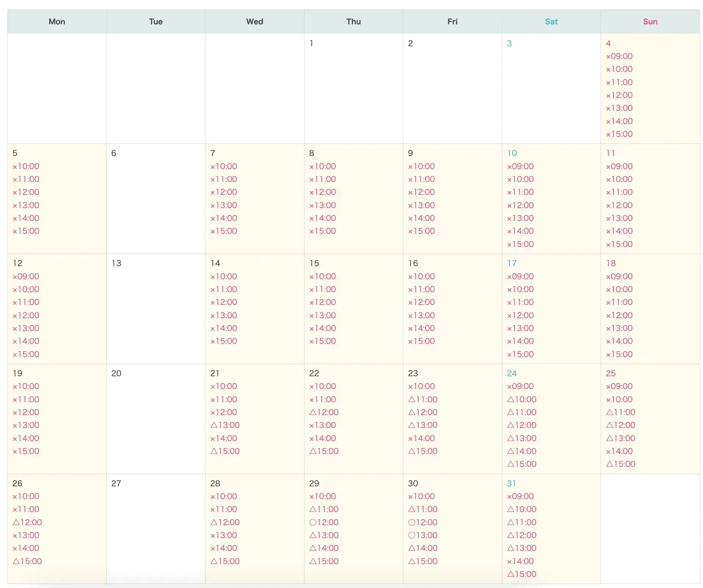
Task: Choose △12:00 on Monday the 26th
Action: coord(27,522)
